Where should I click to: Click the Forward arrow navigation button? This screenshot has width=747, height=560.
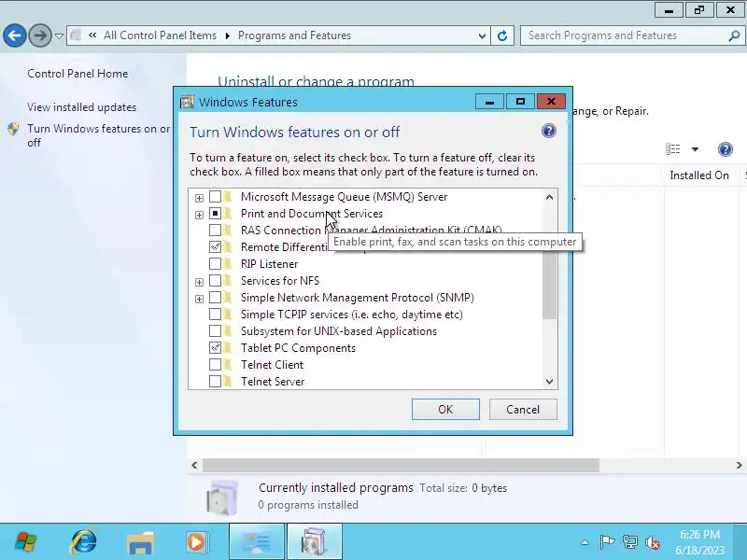click(40, 35)
